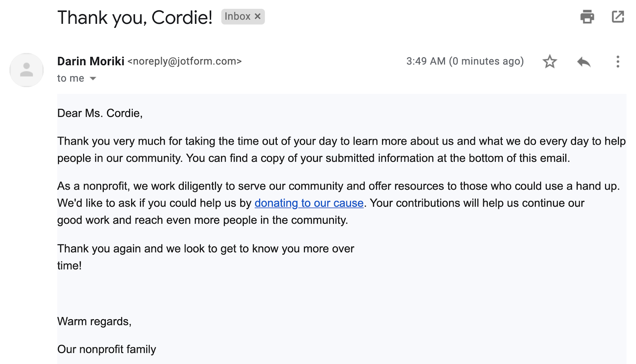Click the "to me" recipient text
Viewport: 636px width, 364px height.
tap(71, 78)
